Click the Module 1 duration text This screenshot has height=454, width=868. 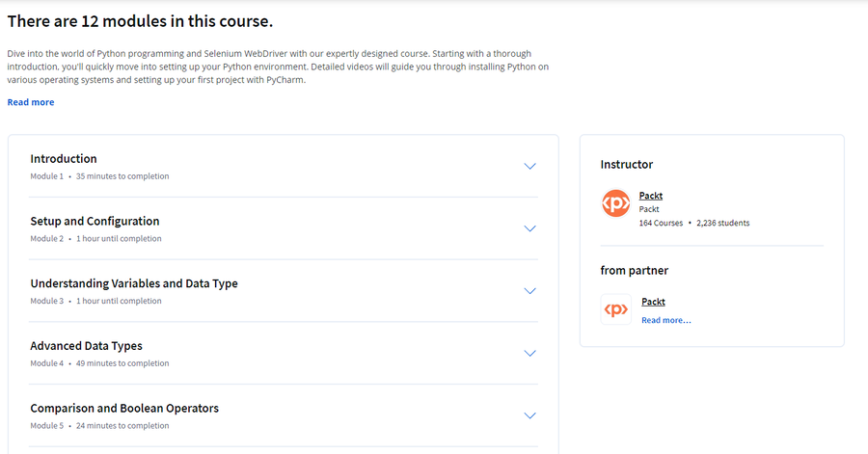pyautogui.click(x=122, y=176)
